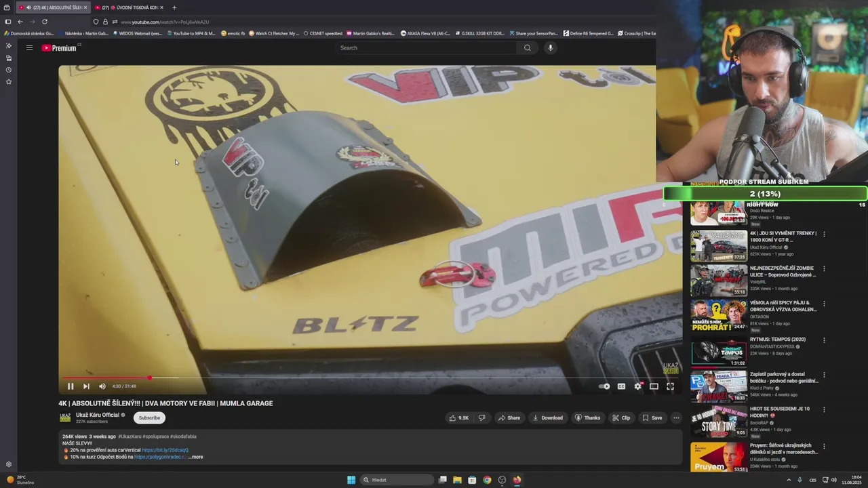The height and width of the screenshot is (488, 868).
Task: Enter fullscreen mode on the video
Action: [670, 386]
